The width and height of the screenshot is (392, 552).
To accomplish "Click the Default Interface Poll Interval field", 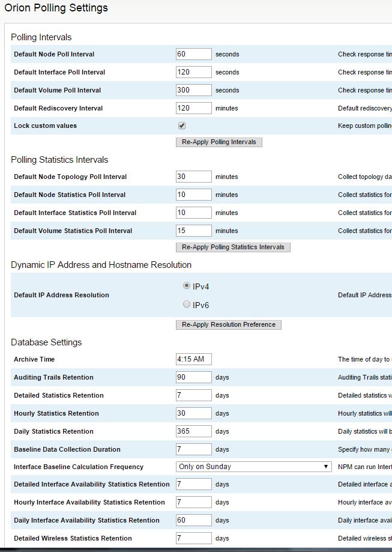I will point(192,72).
